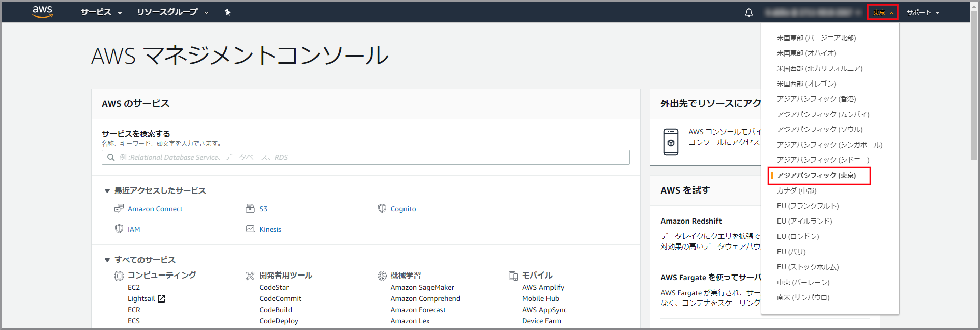Open the サービス menu
The height and width of the screenshot is (330, 980).
coord(101,12)
